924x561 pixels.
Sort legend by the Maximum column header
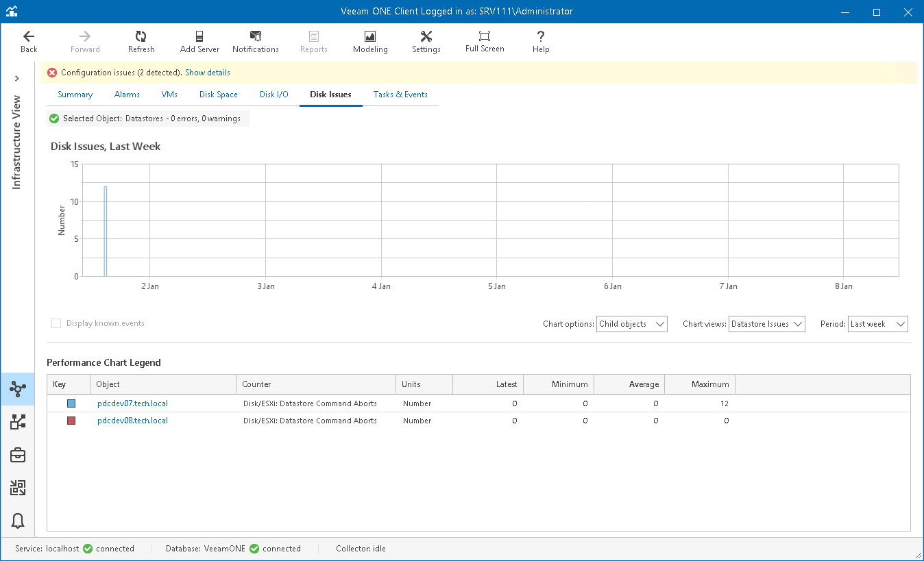pos(700,384)
